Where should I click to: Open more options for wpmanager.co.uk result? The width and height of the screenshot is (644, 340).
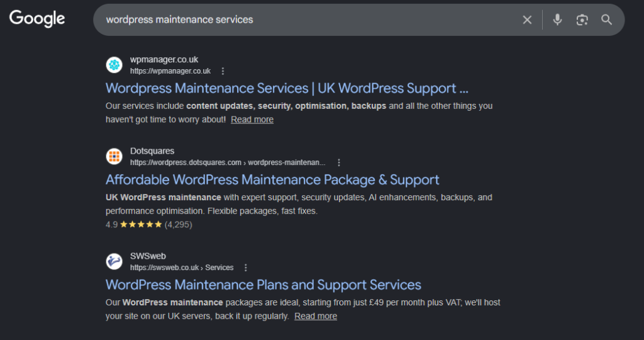coord(223,71)
